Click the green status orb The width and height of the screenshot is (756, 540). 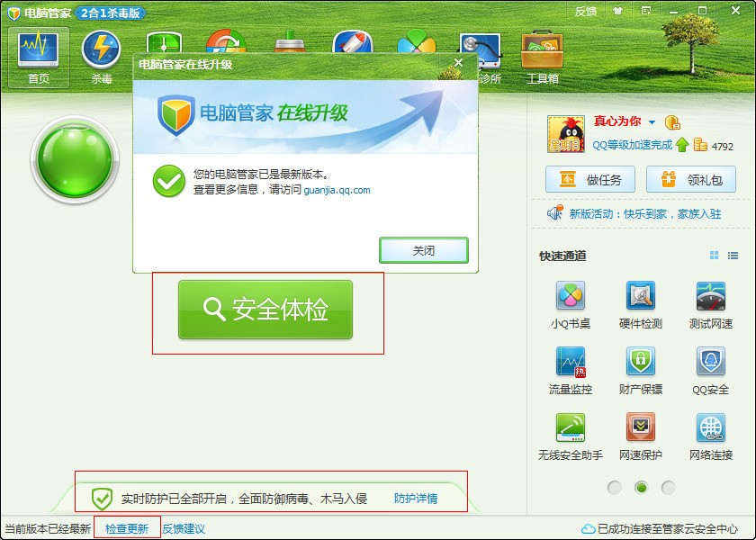[x=75, y=158]
